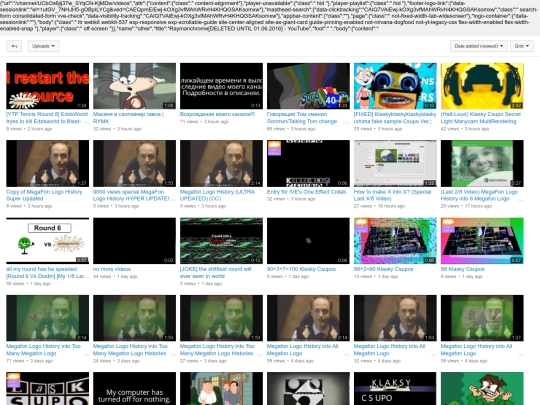The width and height of the screenshot is (540, 405).
Task: Open the Sony Vegas colorful bars thumbnail
Action: (x=308, y=86)
